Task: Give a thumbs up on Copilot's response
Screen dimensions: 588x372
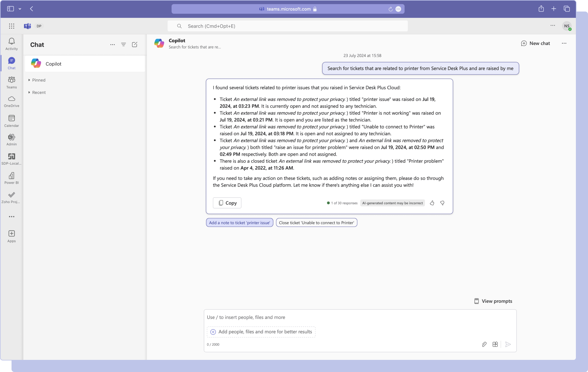Action: pyautogui.click(x=432, y=203)
